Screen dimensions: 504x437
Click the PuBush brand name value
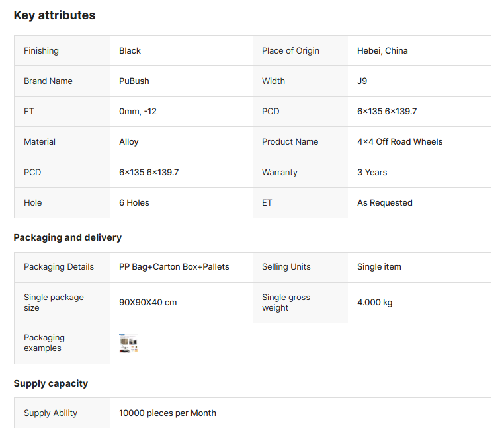(x=134, y=81)
